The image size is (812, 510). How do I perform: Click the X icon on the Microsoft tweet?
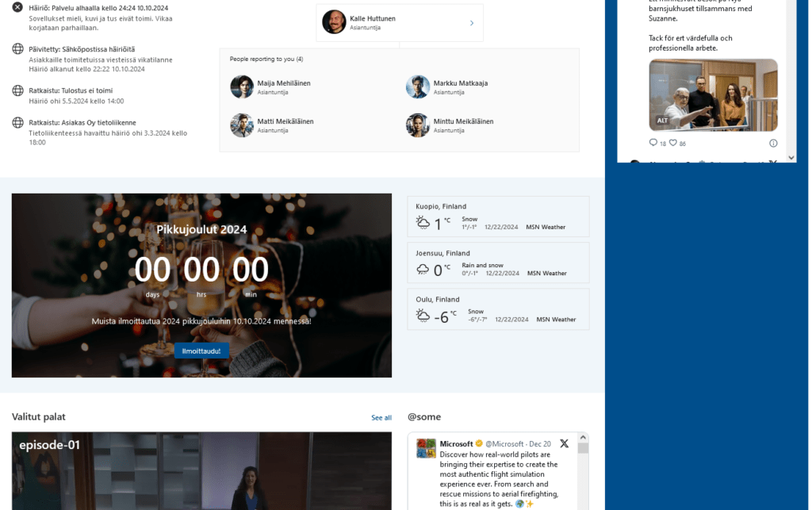coord(564,443)
